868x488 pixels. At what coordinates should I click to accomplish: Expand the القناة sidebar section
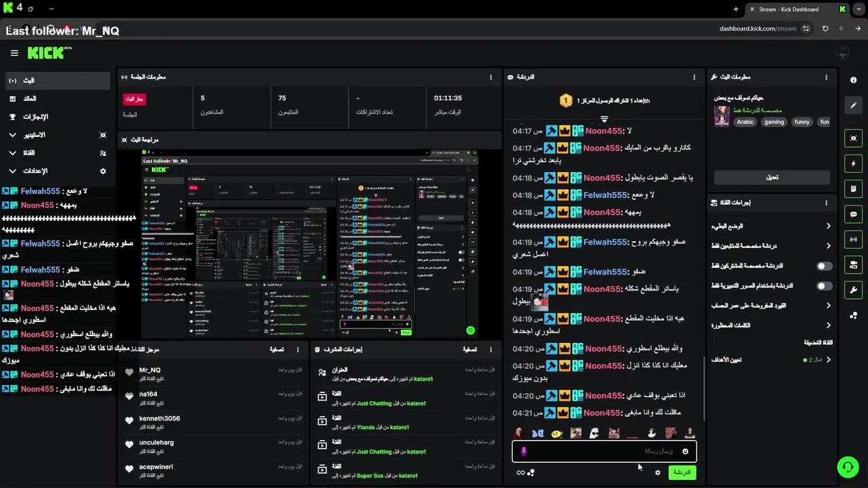pos(12,153)
